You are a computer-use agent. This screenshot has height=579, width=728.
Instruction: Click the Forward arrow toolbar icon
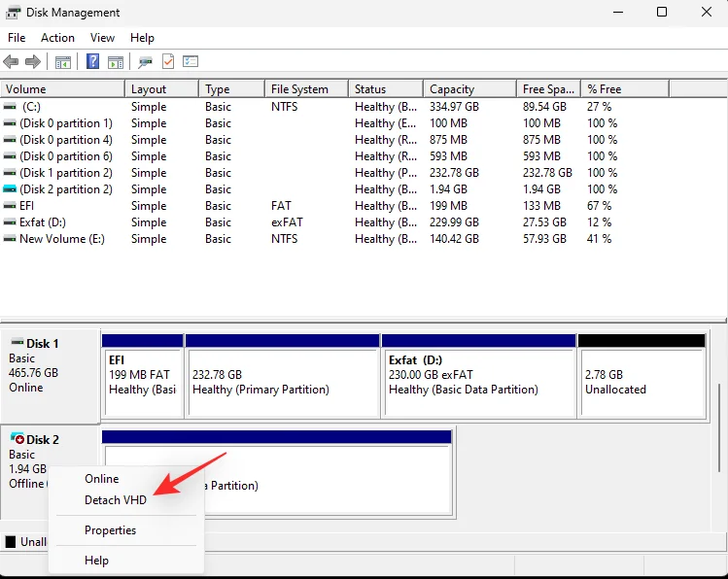[x=32, y=61]
